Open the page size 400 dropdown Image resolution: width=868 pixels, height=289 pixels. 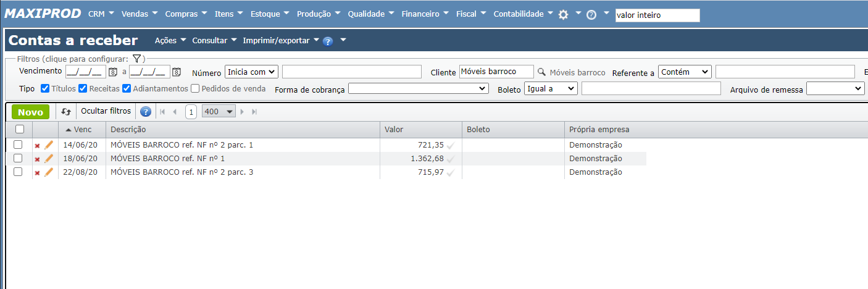(x=219, y=112)
